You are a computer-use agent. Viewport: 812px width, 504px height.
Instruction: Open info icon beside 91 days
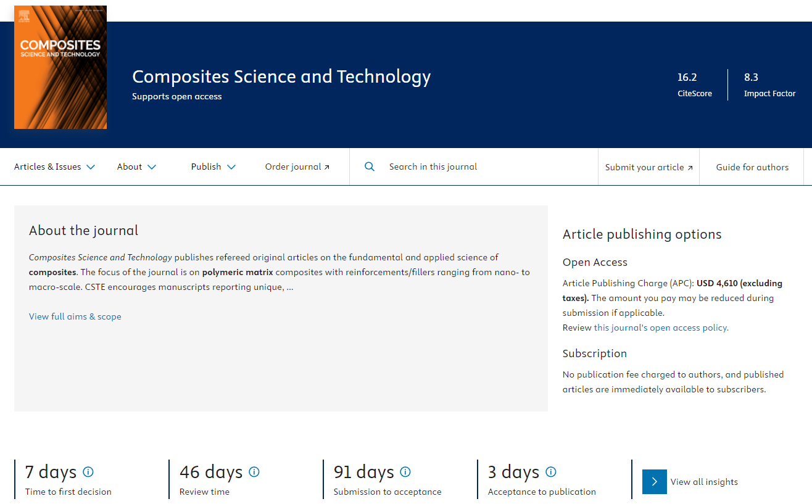(x=405, y=472)
